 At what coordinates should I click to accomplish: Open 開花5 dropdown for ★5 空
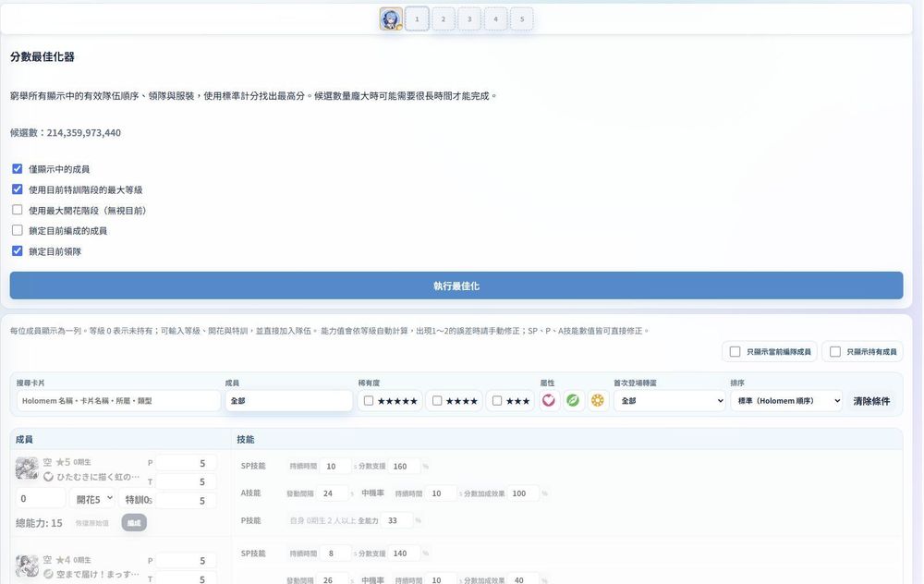pyautogui.click(x=91, y=499)
